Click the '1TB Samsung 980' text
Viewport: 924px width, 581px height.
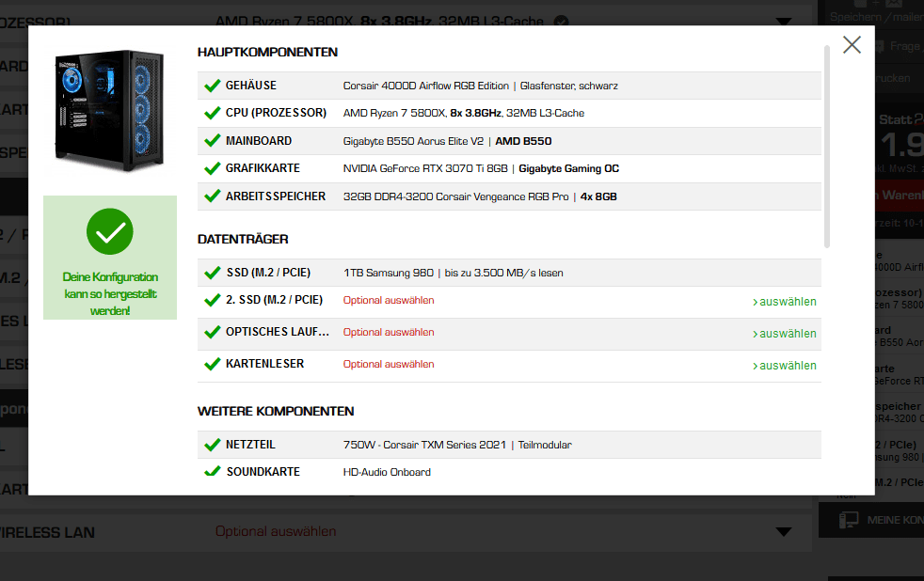(389, 274)
